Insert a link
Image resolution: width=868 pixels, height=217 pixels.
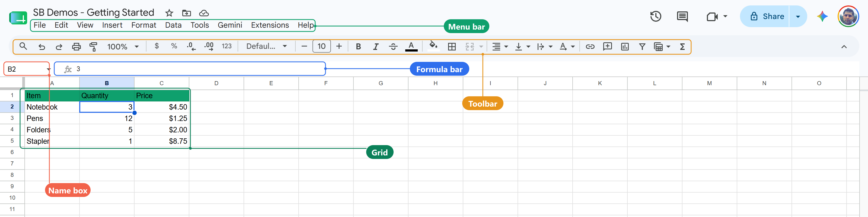coord(590,46)
